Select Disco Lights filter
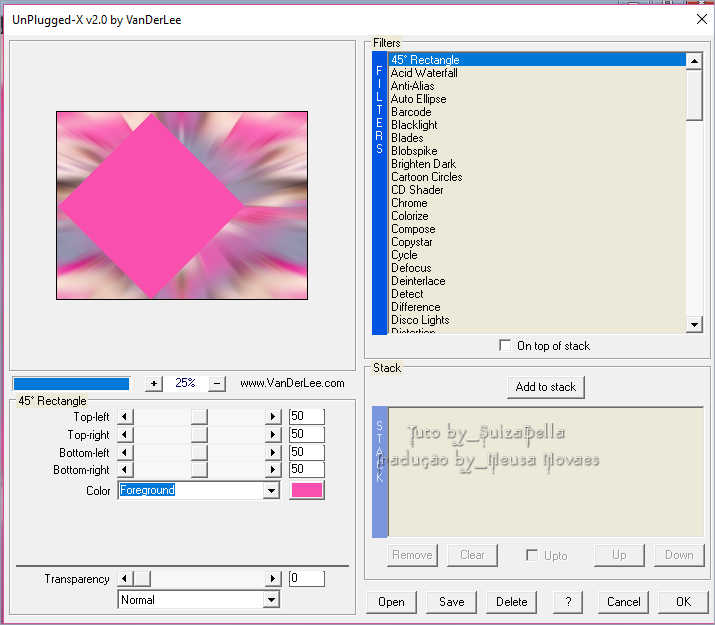This screenshot has width=715, height=625. 537,320
